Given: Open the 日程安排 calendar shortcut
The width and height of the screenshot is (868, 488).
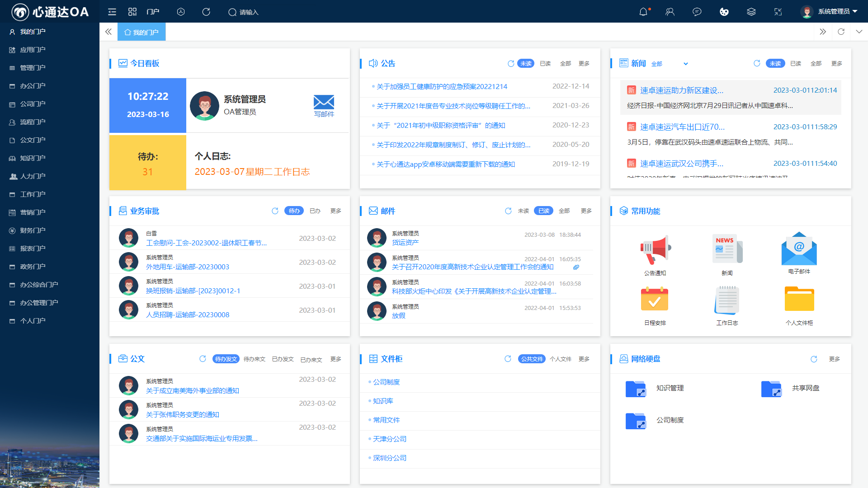Looking at the screenshot, I should [654, 300].
